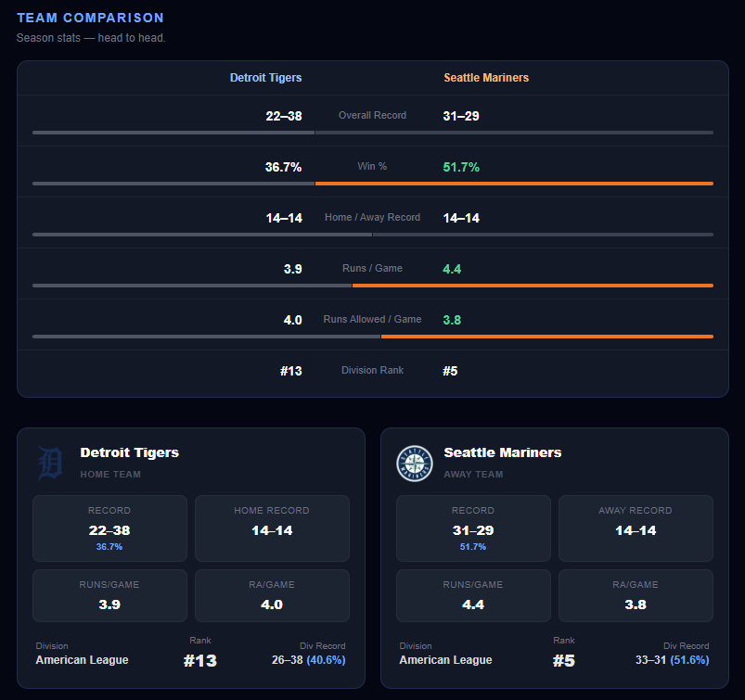This screenshot has height=700, width=745.
Task: Open the Mariners RA/GAME 3.8 tile
Action: [636, 595]
